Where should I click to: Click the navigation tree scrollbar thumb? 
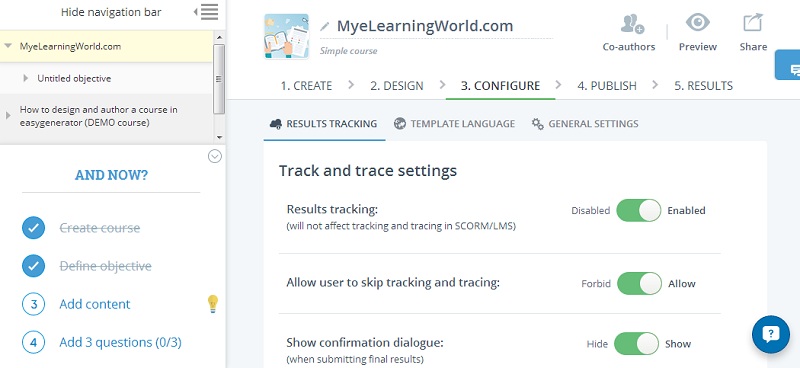pyautogui.click(x=219, y=79)
